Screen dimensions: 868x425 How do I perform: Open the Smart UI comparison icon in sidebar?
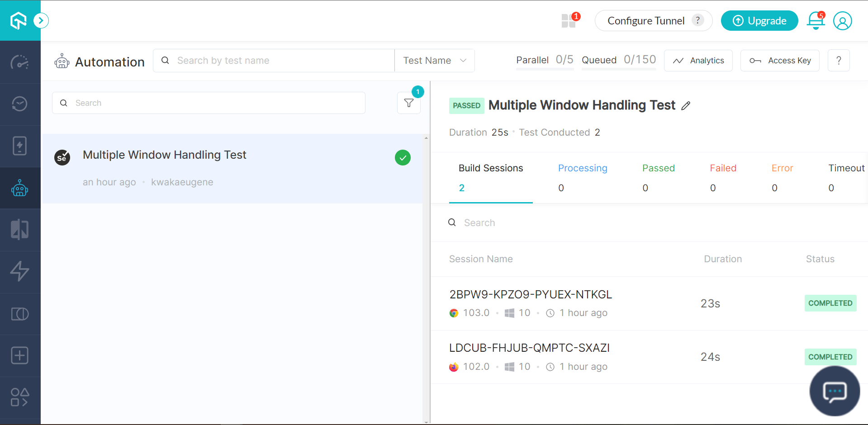coord(20,229)
